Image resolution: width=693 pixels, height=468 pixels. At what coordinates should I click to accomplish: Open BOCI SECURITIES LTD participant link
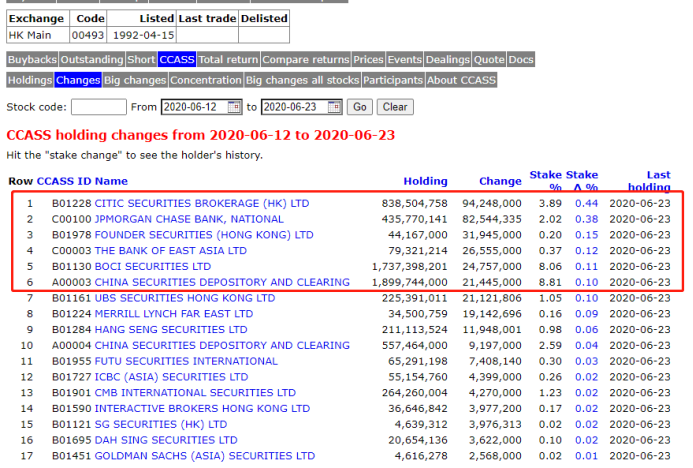tap(153, 267)
